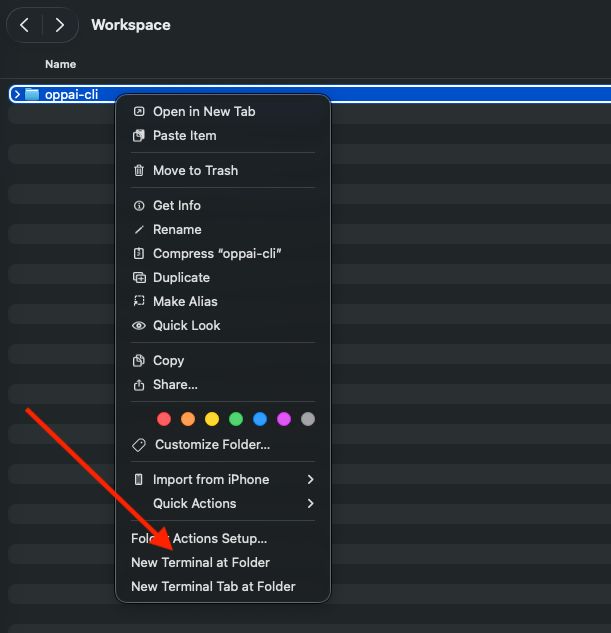Viewport: 611px width, 633px height.
Task: Apply the orange tag color
Action: 188,419
